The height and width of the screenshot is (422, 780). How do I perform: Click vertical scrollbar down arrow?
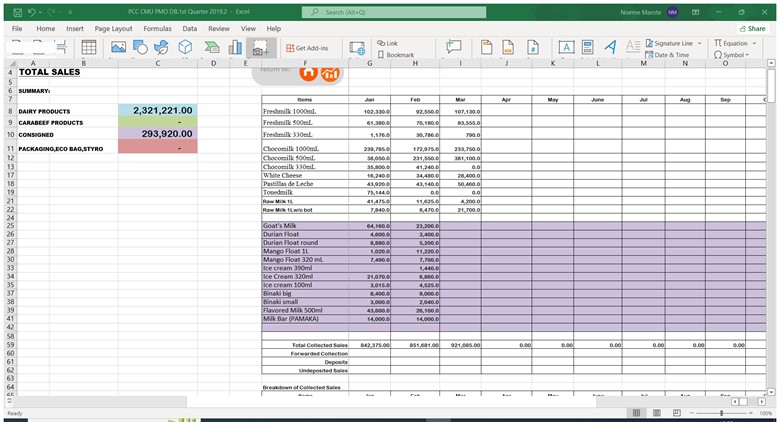coord(771,392)
